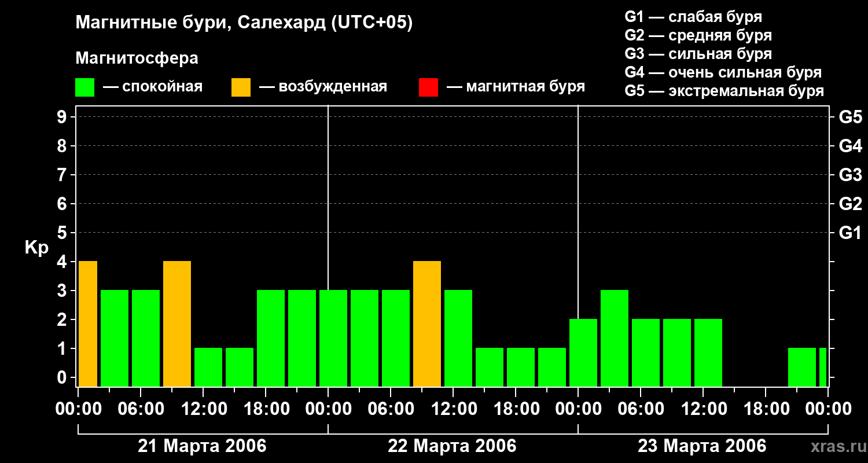
Task: Click the G3 tick label on the right axis
Action: tap(850, 175)
